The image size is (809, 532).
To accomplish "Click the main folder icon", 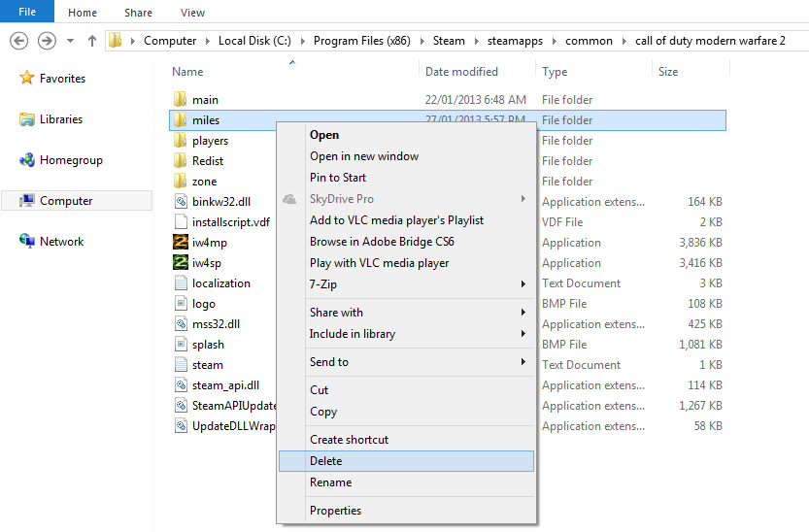I will point(180,99).
